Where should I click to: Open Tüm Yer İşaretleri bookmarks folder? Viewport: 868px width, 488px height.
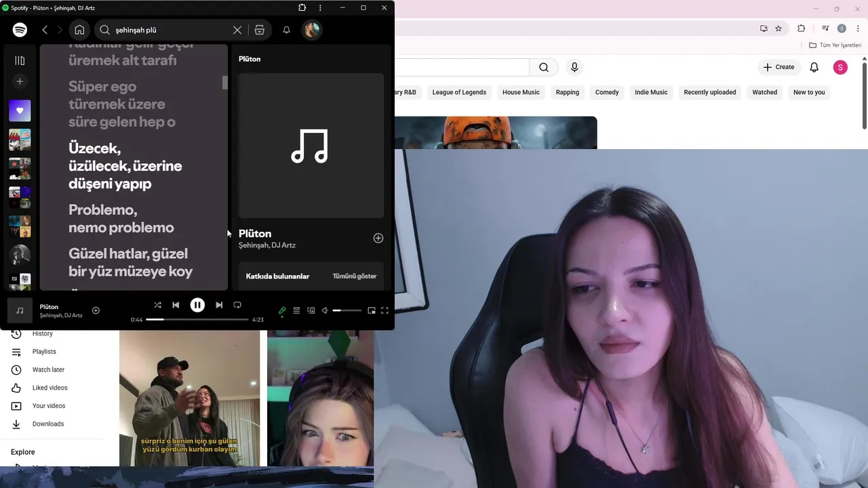tap(835, 45)
